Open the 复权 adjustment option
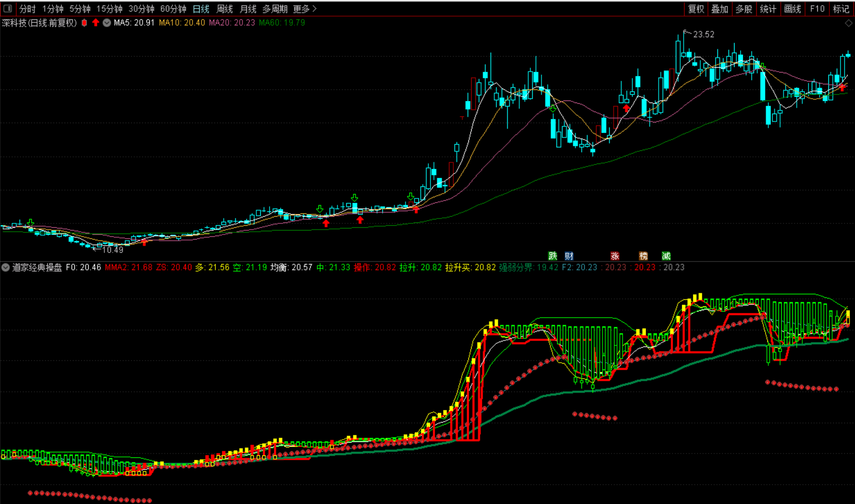 tap(696, 9)
